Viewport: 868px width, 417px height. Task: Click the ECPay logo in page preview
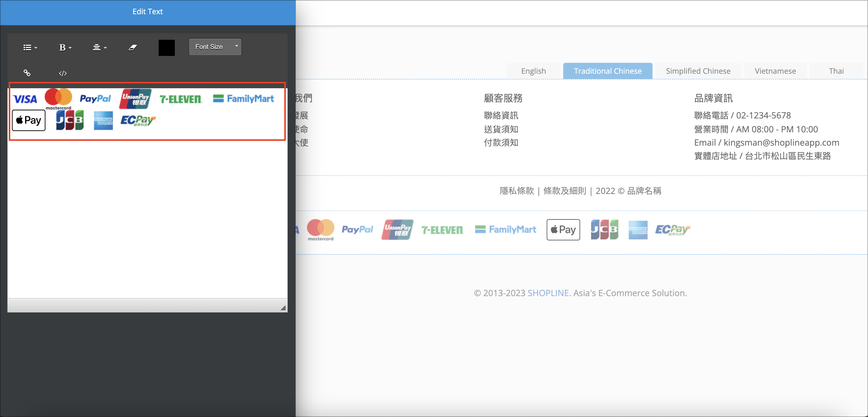(673, 230)
